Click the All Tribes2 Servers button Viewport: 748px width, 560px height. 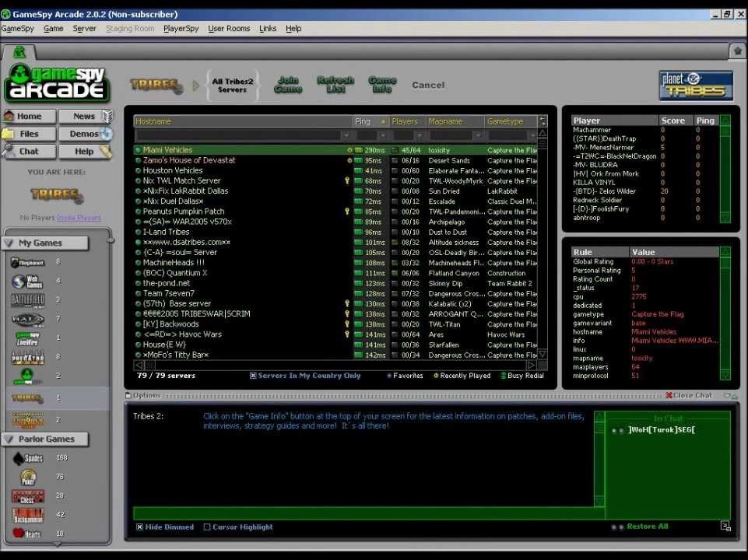pyautogui.click(x=232, y=86)
